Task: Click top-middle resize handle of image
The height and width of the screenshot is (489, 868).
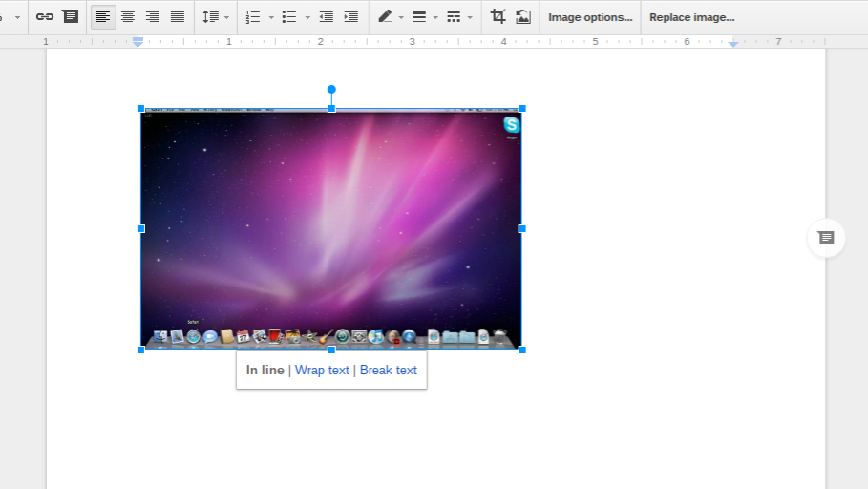Action: tap(331, 109)
